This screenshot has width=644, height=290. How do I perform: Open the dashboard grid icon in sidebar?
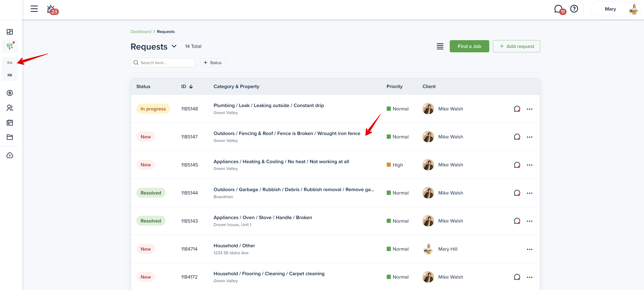[10, 32]
